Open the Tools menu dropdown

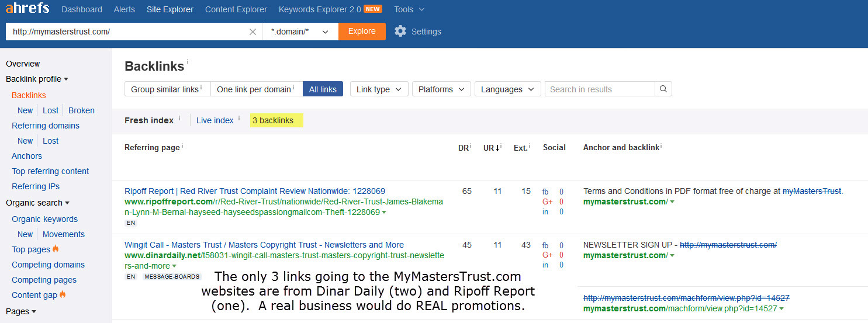(x=409, y=9)
